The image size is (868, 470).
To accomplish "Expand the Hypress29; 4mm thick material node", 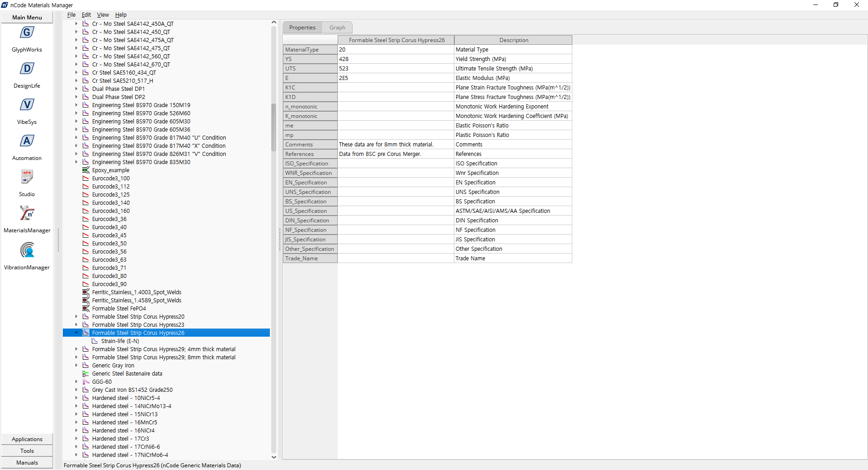I will (76, 349).
